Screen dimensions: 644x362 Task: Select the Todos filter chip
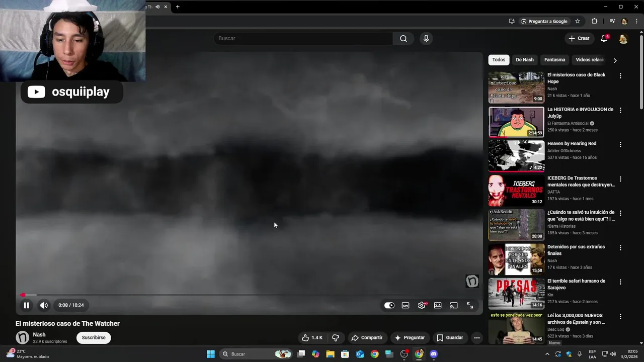tap(499, 60)
